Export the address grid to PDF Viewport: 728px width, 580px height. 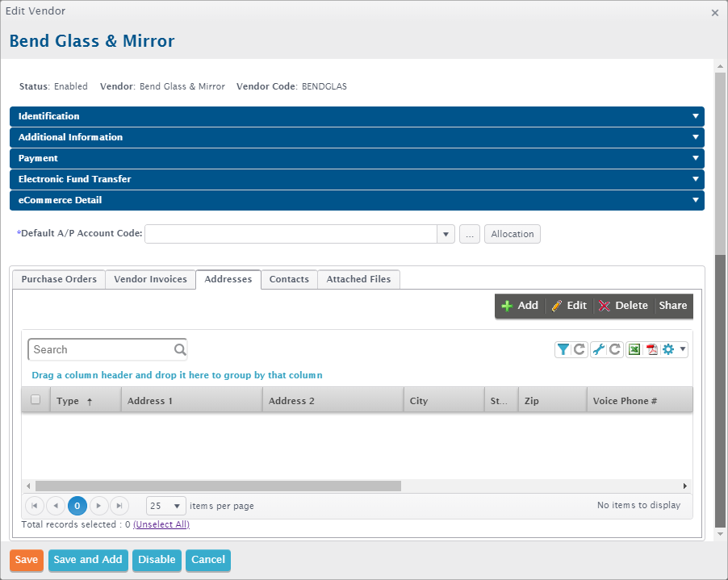[651, 349]
